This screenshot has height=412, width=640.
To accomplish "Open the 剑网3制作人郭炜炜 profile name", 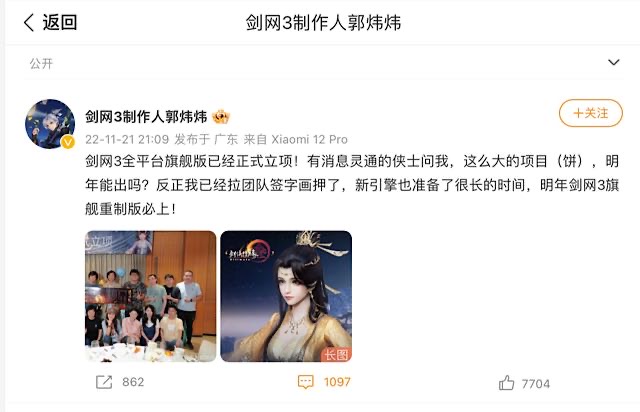I will tap(146, 117).
